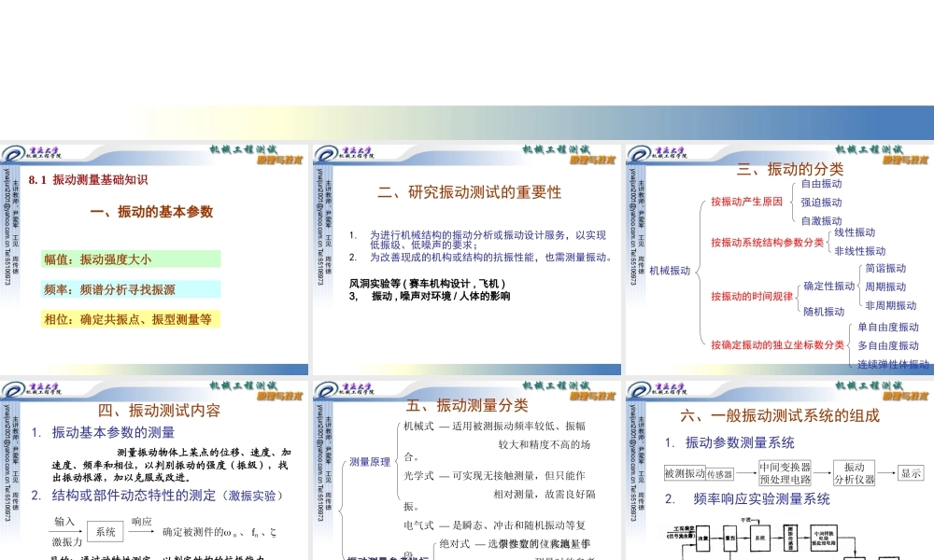The image size is (934, 560).
Task: Open the slide titled 三、振动的分类
Action: point(780,260)
